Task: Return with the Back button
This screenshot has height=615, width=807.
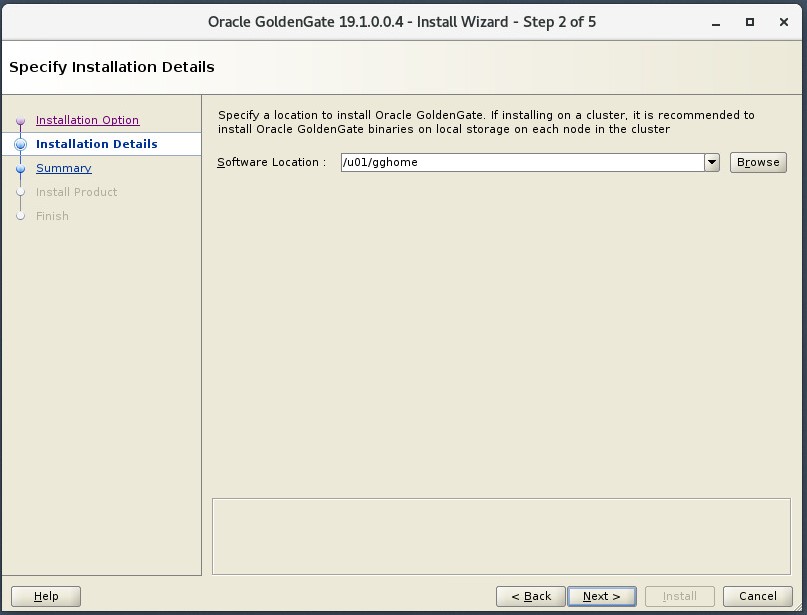Action: pos(531,596)
